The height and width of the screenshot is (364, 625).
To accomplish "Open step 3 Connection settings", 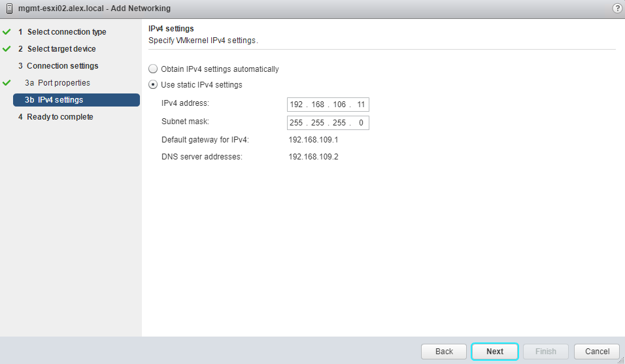I will (58, 66).
